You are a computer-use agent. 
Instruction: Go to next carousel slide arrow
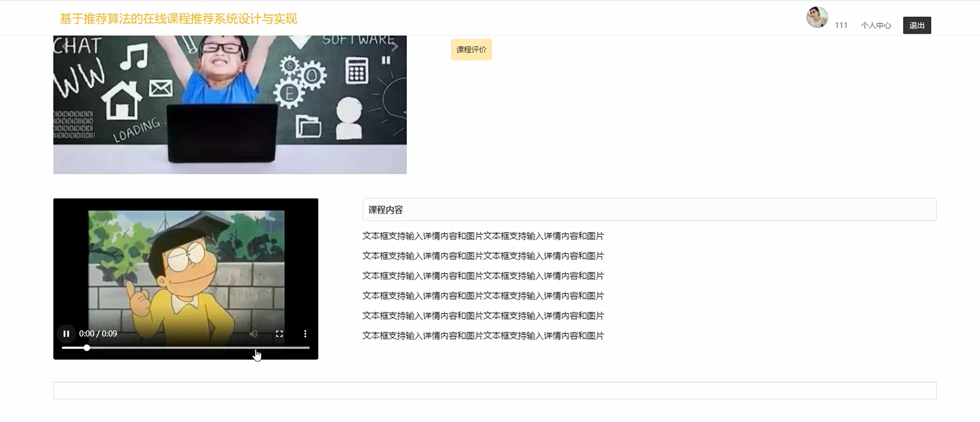click(x=395, y=47)
